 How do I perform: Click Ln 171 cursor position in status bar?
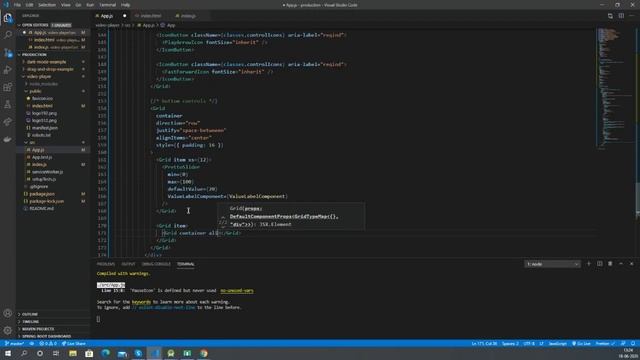tap(484, 344)
